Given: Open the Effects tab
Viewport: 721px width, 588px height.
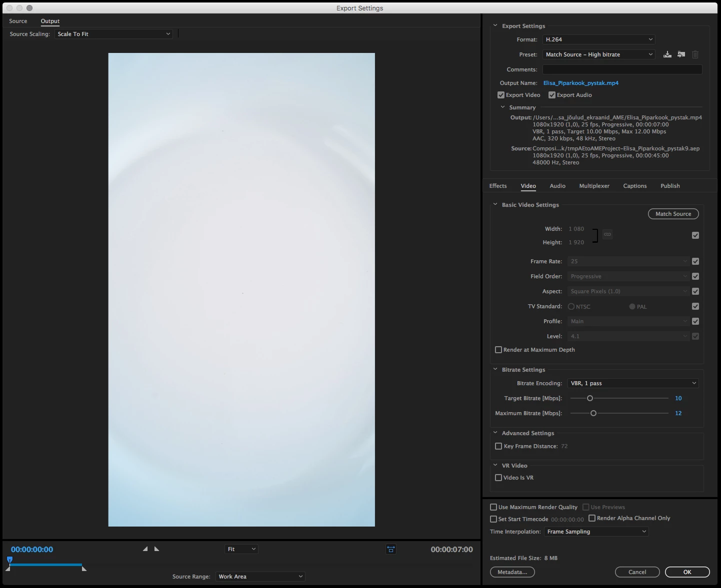Looking at the screenshot, I should click(498, 186).
